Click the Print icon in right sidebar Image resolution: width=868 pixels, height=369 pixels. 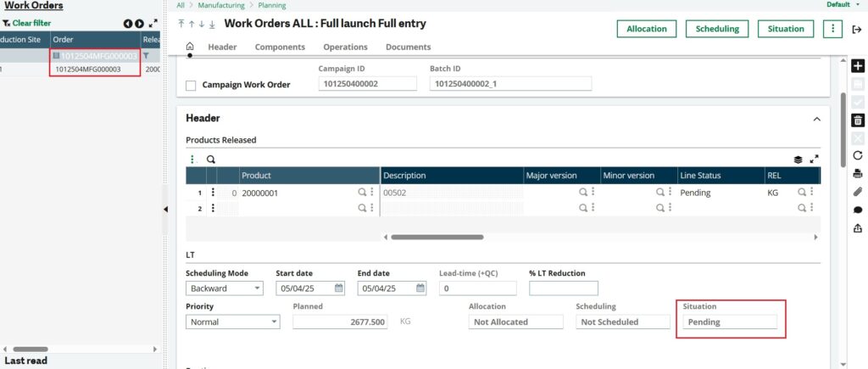click(858, 174)
